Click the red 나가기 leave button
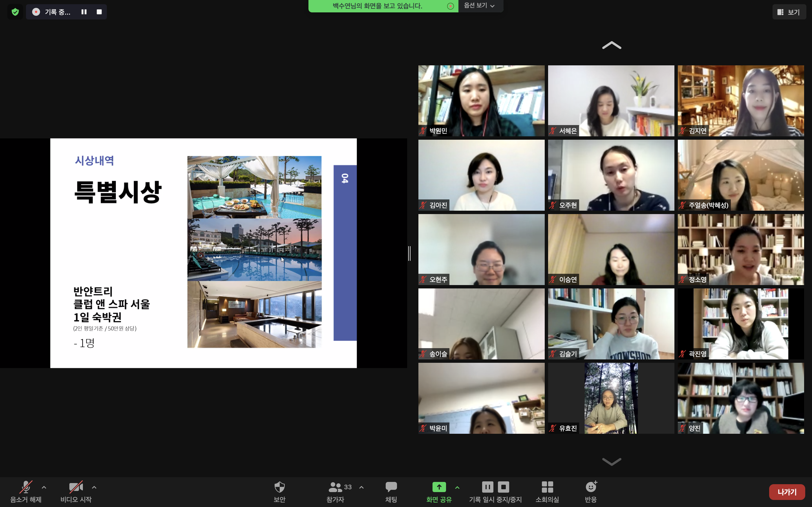The height and width of the screenshot is (507, 812). (x=787, y=492)
